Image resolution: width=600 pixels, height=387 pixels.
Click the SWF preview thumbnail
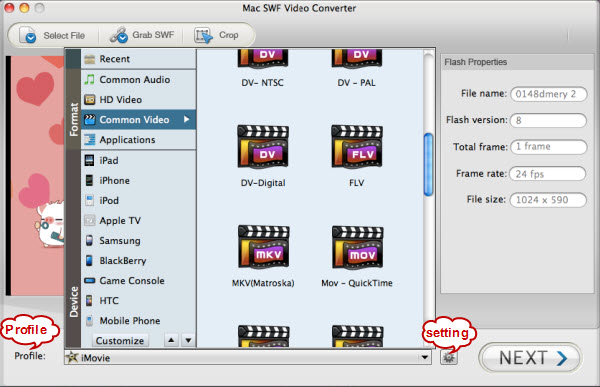(36, 175)
